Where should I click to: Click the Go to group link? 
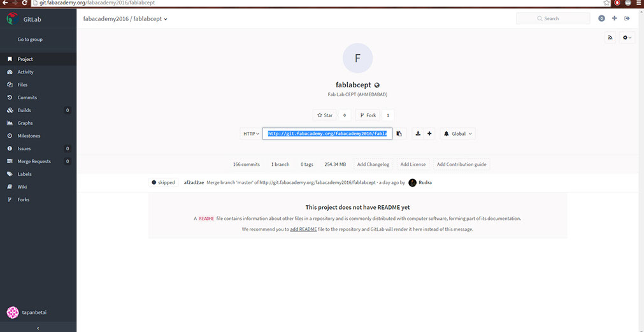pos(30,40)
